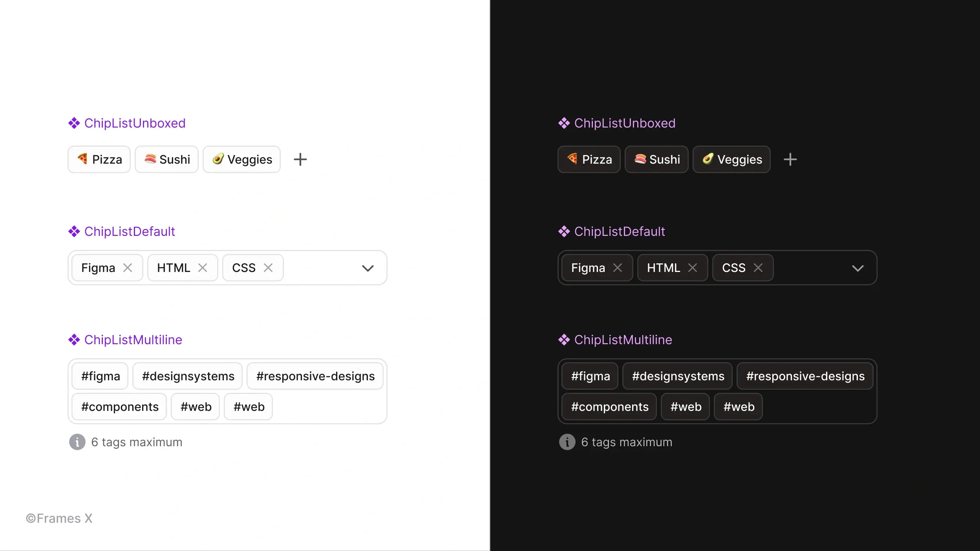Viewport: 980px width, 551px height.
Task: Click the dark ChipListUnboxed title text
Action: (x=625, y=123)
